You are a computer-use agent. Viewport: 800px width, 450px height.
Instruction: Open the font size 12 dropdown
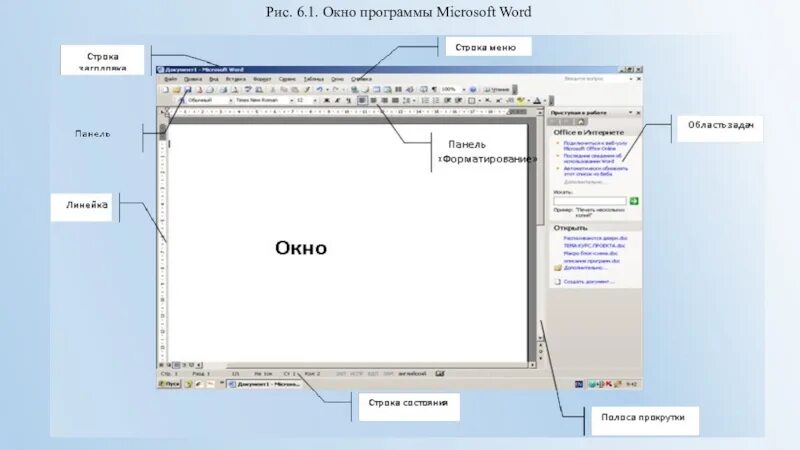point(315,101)
